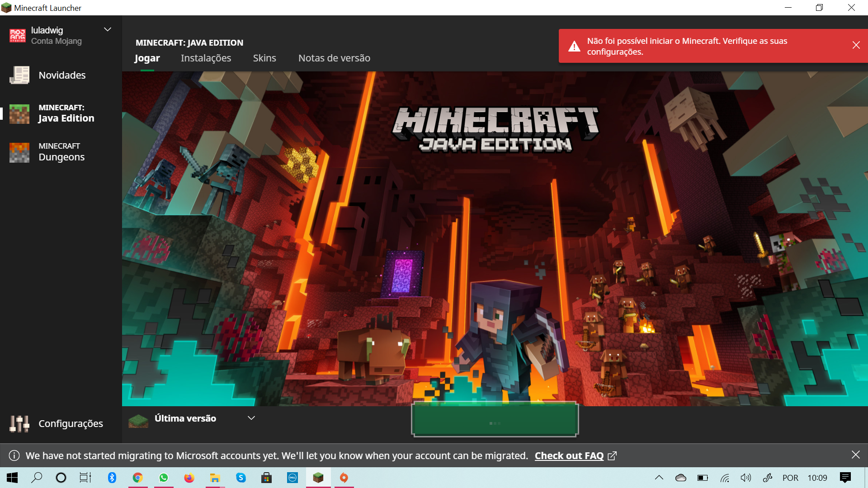Image resolution: width=868 pixels, height=488 pixels.
Task: Open Bluetooth icon in taskbar
Action: tap(112, 478)
